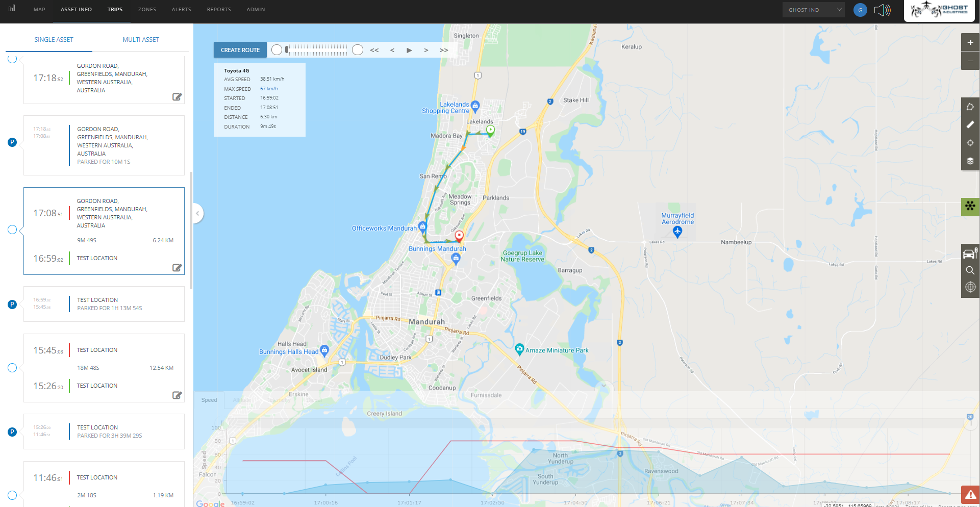Edit the 17:08:51 selected trip entry

click(177, 268)
